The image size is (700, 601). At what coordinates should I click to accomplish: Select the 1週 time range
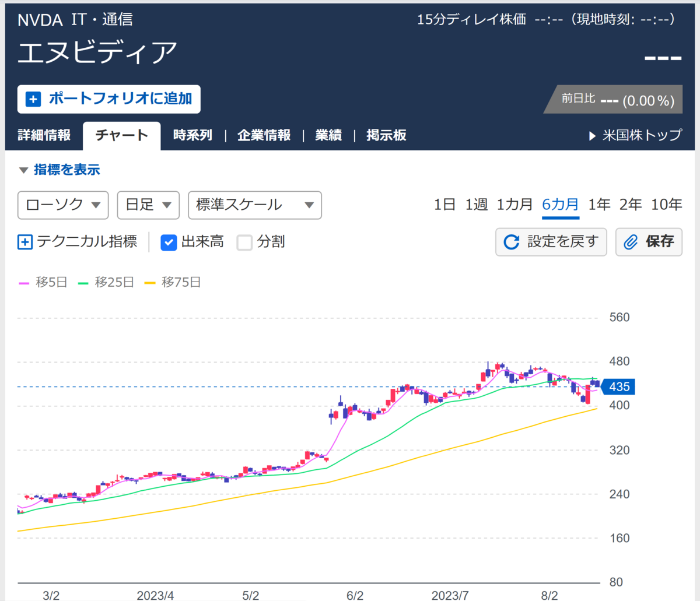[476, 205]
